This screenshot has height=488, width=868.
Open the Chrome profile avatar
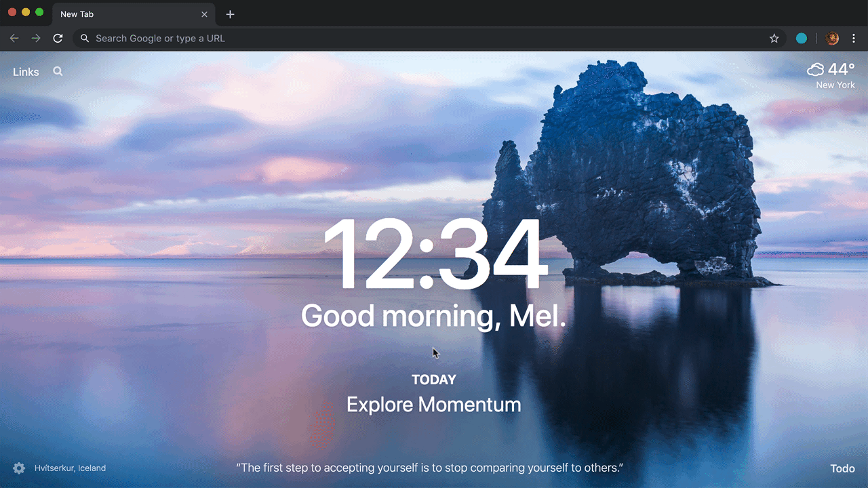point(833,39)
